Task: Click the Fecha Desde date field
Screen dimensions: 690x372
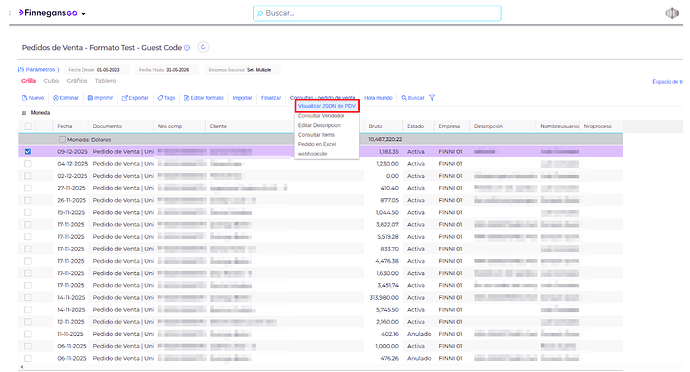Action: tap(97, 70)
